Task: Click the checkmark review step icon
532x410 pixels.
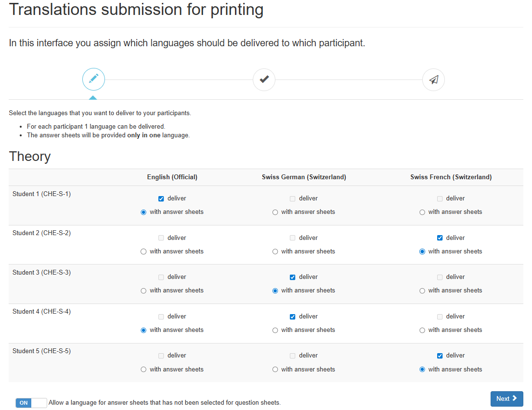Action: [264, 80]
